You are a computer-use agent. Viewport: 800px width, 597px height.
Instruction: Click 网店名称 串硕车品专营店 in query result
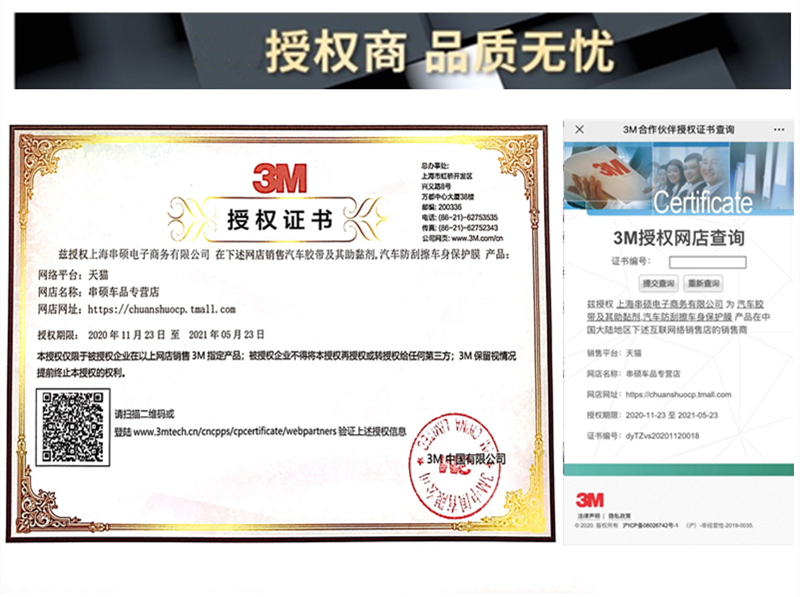[x=633, y=374]
